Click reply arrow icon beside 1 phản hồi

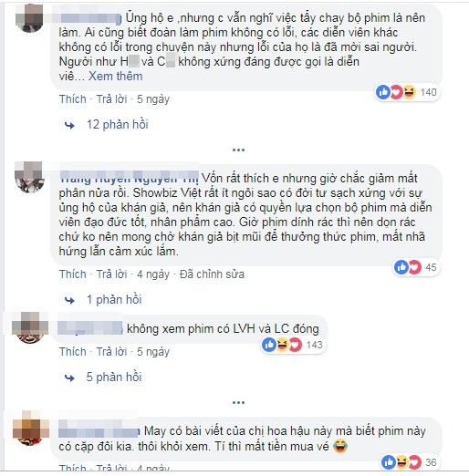[x=69, y=300]
